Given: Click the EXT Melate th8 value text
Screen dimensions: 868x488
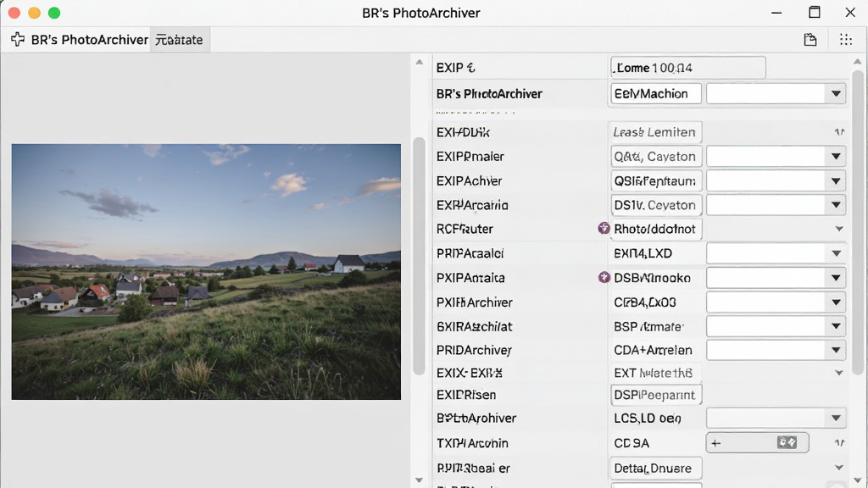Looking at the screenshot, I should (x=654, y=373).
